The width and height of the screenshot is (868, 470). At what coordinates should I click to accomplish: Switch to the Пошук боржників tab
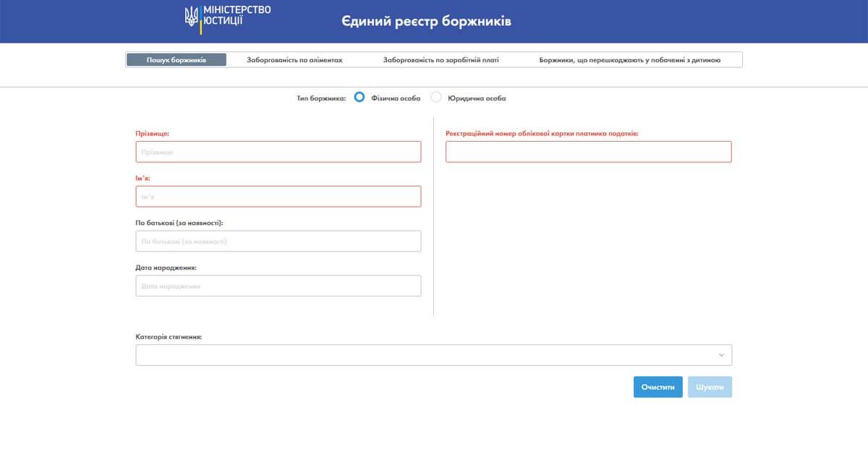(176, 60)
